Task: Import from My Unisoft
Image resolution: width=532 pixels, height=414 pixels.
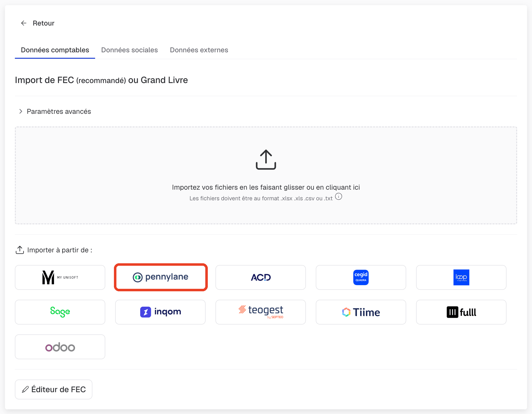Action: (x=60, y=277)
